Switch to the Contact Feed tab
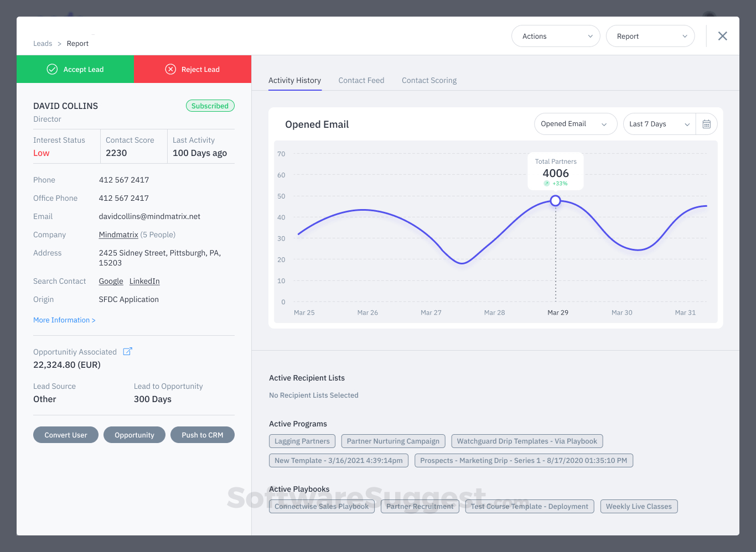Image resolution: width=756 pixels, height=552 pixels. click(x=361, y=80)
